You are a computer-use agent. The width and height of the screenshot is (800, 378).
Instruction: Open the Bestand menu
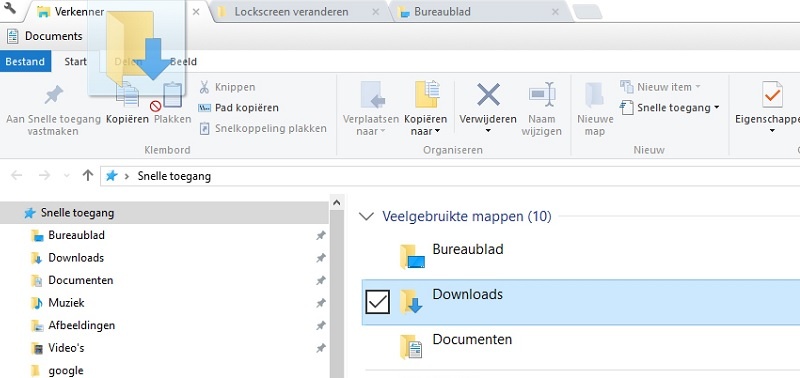pyautogui.click(x=26, y=62)
